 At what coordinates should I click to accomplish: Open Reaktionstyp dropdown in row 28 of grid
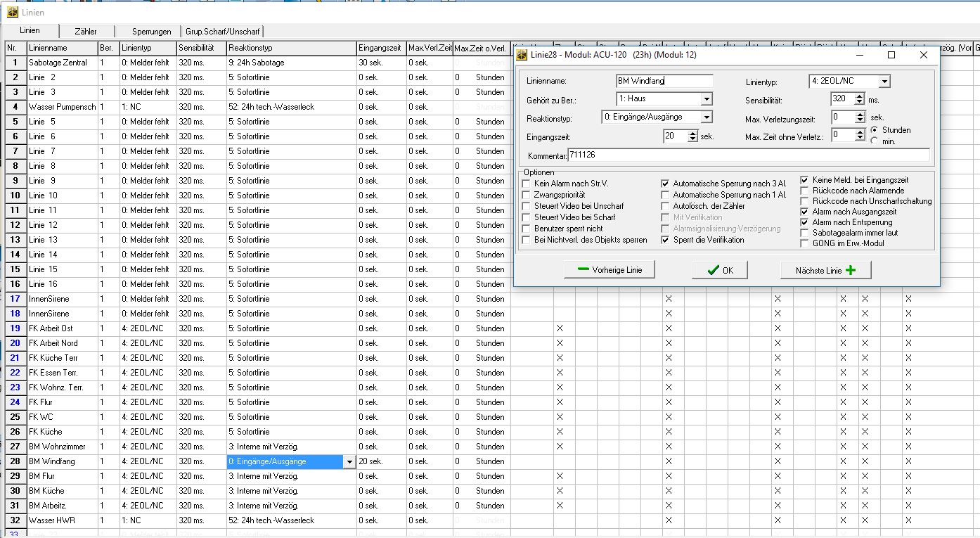coord(349,462)
